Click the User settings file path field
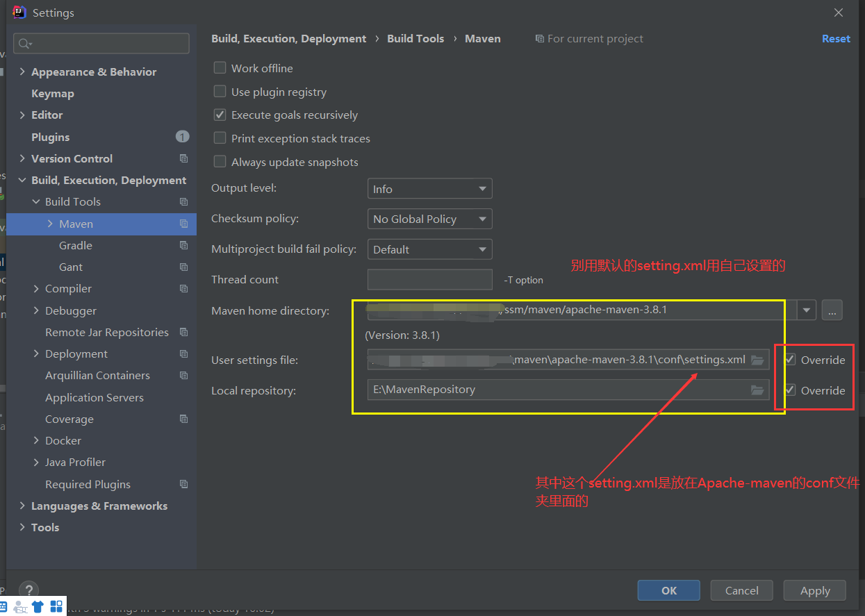The image size is (865, 616). [568, 360]
